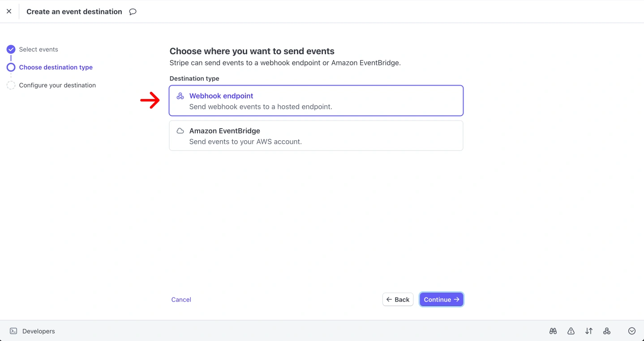Select the Webhook endpoint destination type
This screenshot has height=341, width=644.
[x=316, y=101]
